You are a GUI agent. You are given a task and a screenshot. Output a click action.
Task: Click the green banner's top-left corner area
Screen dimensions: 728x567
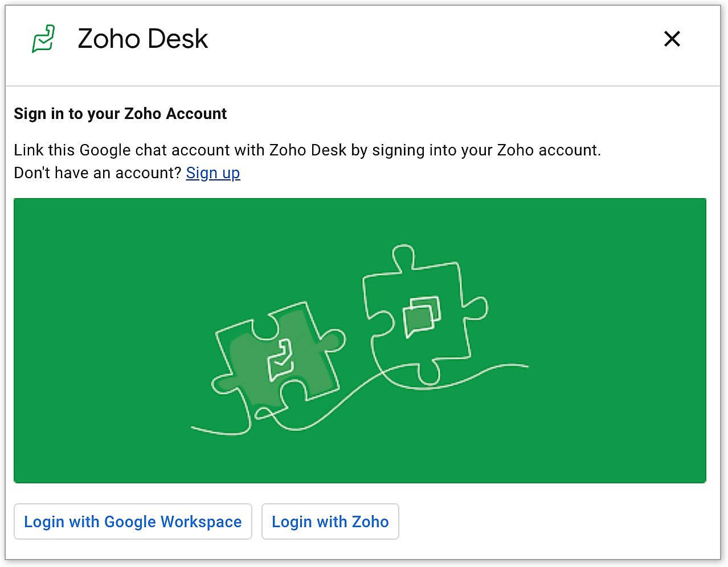(x=28, y=212)
